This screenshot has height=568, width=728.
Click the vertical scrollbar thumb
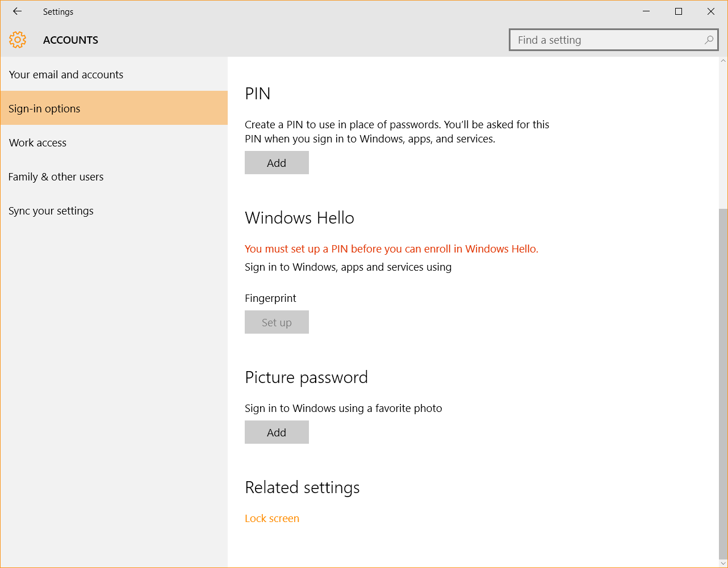coord(723,384)
